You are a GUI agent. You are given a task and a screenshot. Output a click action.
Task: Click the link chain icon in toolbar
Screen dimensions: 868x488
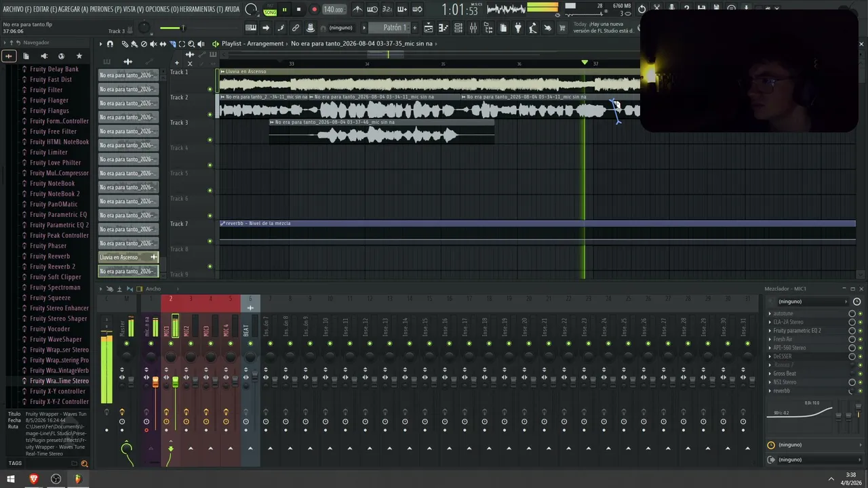point(296,28)
